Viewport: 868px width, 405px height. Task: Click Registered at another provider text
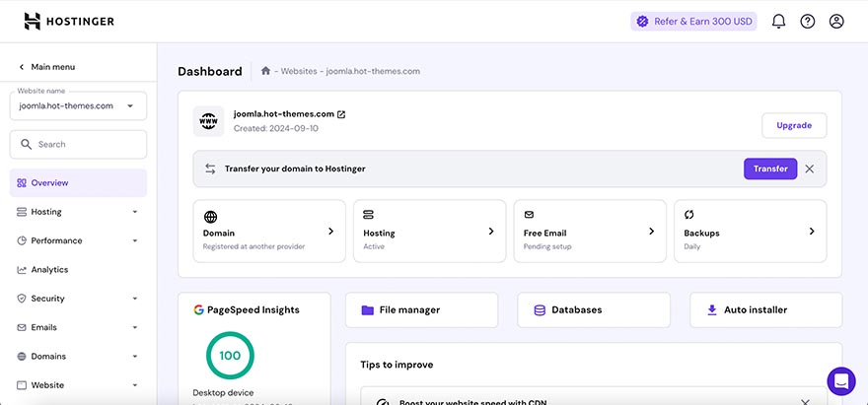click(253, 246)
